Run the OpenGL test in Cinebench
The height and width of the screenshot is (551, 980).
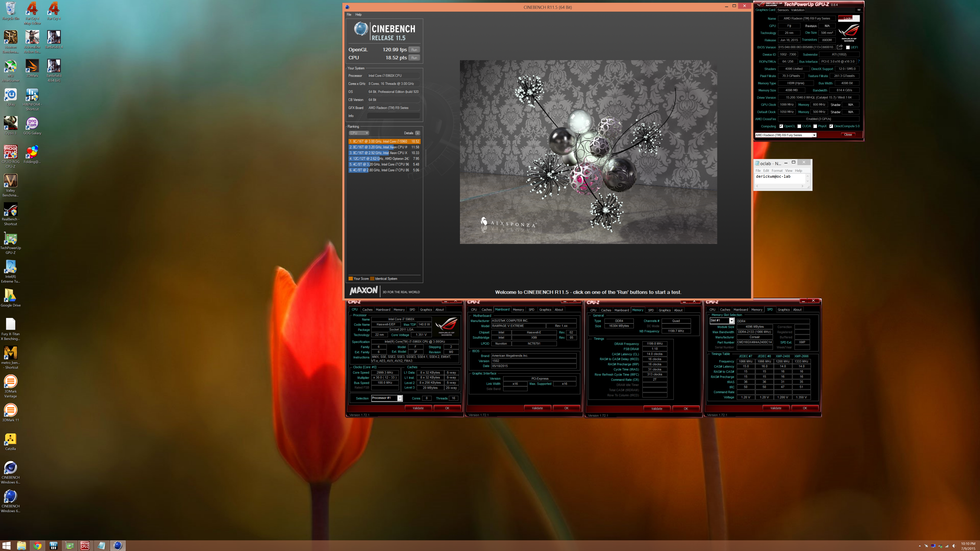[x=414, y=49]
